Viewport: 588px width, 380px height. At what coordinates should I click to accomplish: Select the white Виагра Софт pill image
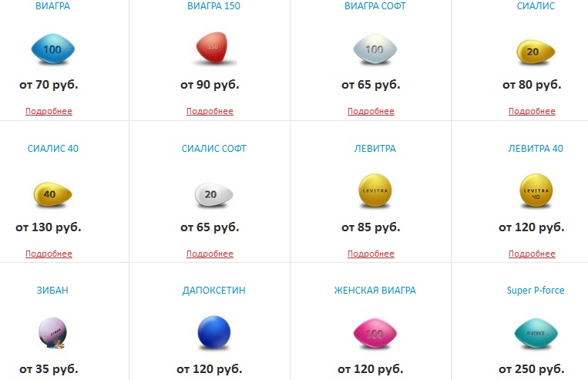pyautogui.click(x=375, y=49)
